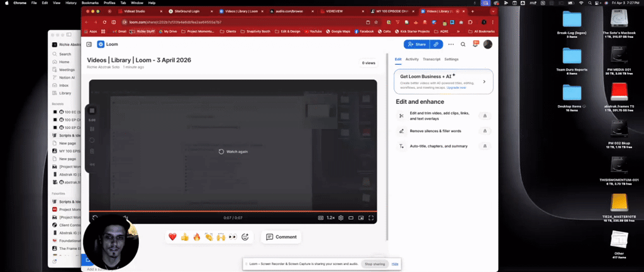This screenshot has width=644, height=272.
Task: Open the All Bookmarks folder
Action: tap(481, 31)
